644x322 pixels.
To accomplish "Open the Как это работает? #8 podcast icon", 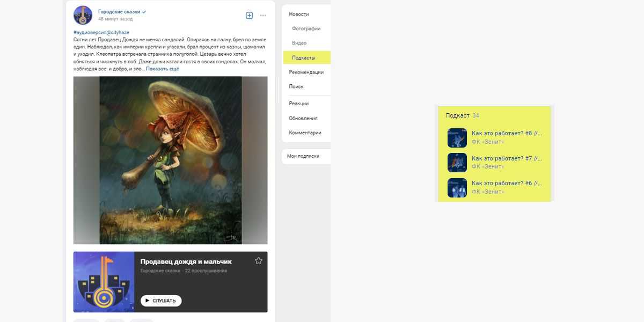I will (x=457, y=138).
